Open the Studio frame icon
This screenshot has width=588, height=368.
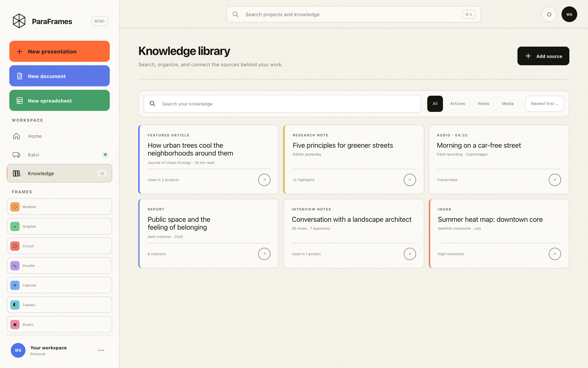point(15,325)
